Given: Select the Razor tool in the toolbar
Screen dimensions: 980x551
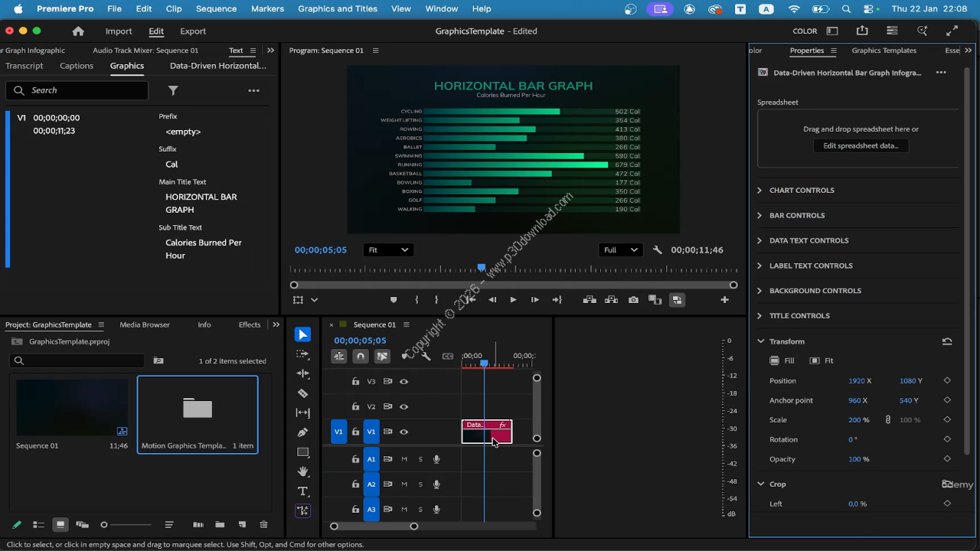Looking at the screenshot, I should click(x=303, y=393).
